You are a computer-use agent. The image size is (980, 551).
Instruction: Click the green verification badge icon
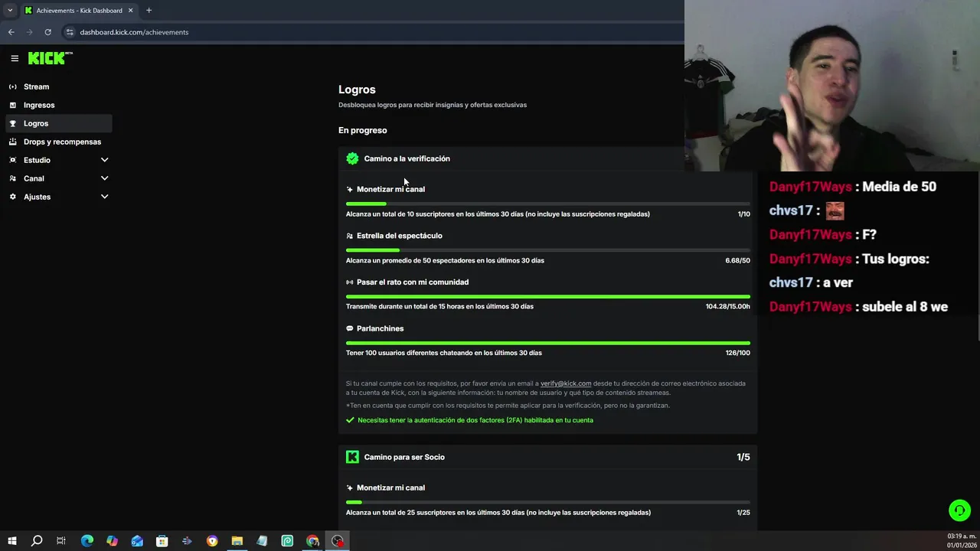coord(352,158)
